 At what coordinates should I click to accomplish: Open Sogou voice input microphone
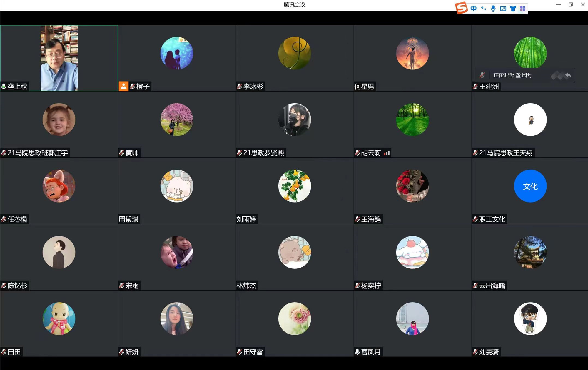coord(493,9)
